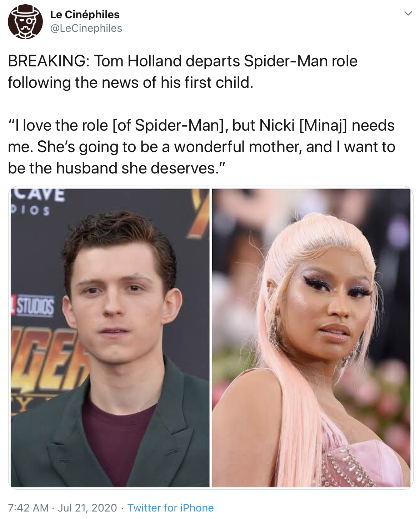Screen dimensions: 420x519
Task: Click the STUDIOS logo in left photo backdrop
Action: click(34, 306)
